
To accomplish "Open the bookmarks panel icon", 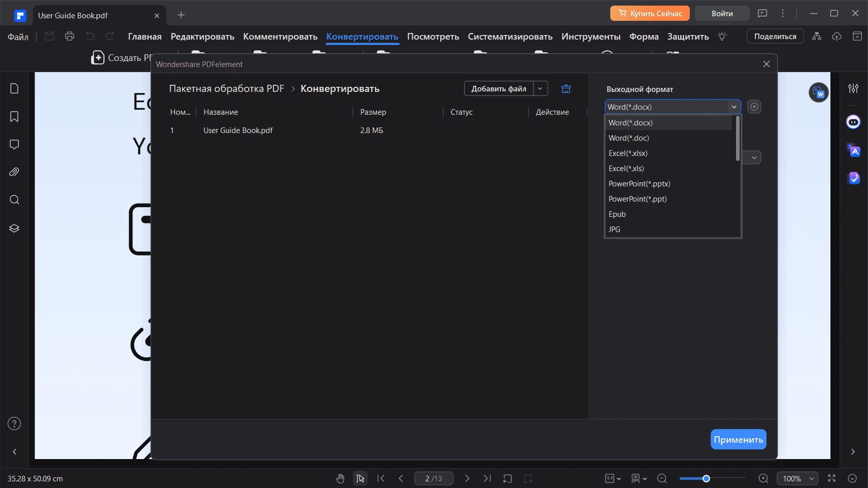I will coord(14,116).
